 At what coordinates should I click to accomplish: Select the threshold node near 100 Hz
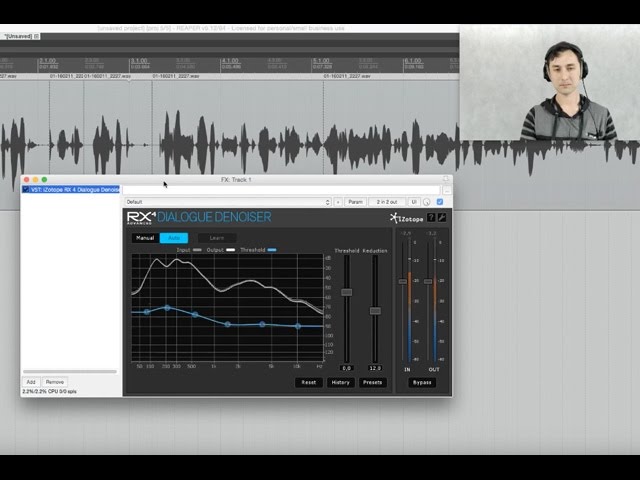(x=147, y=312)
